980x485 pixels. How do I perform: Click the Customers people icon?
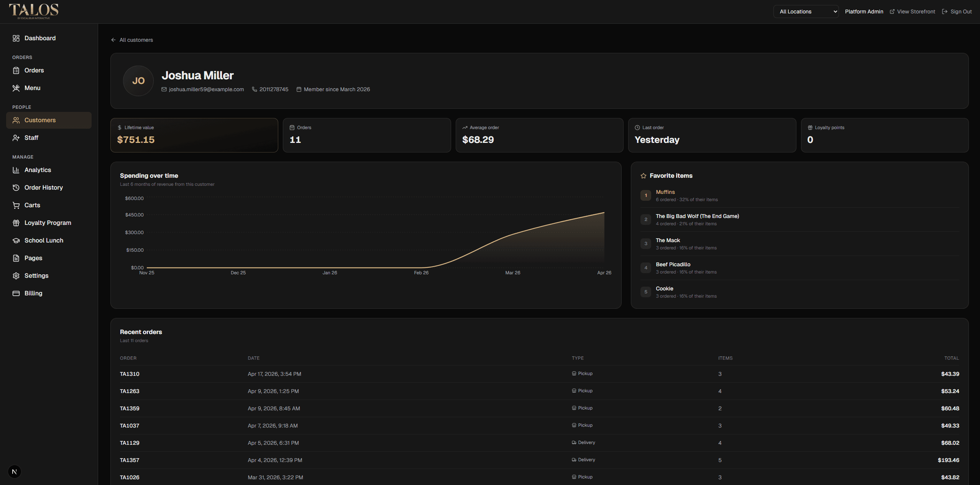pos(16,120)
